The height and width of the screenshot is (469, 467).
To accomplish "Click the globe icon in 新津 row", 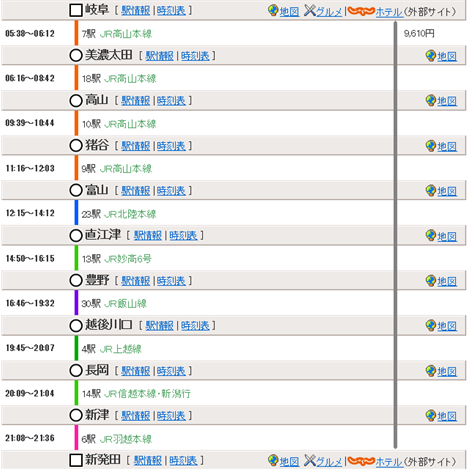I will (431, 415).
